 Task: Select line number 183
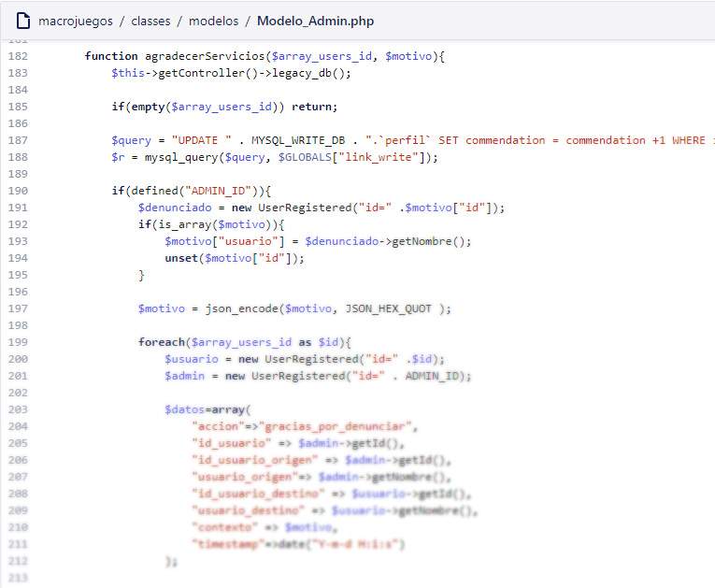pyautogui.click(x=18, y=73)
